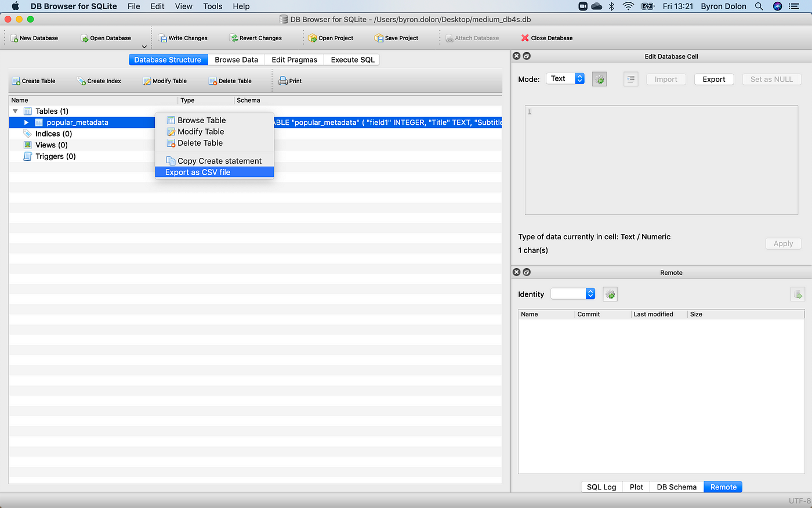Open the Siri icon in menu bar
The image size is (812, 508).
pos(778,6)
